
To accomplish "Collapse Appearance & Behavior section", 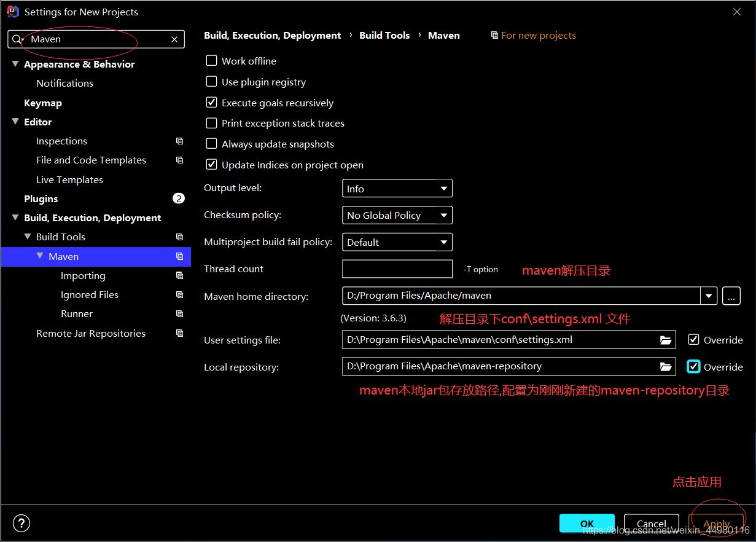I will 15,64.
